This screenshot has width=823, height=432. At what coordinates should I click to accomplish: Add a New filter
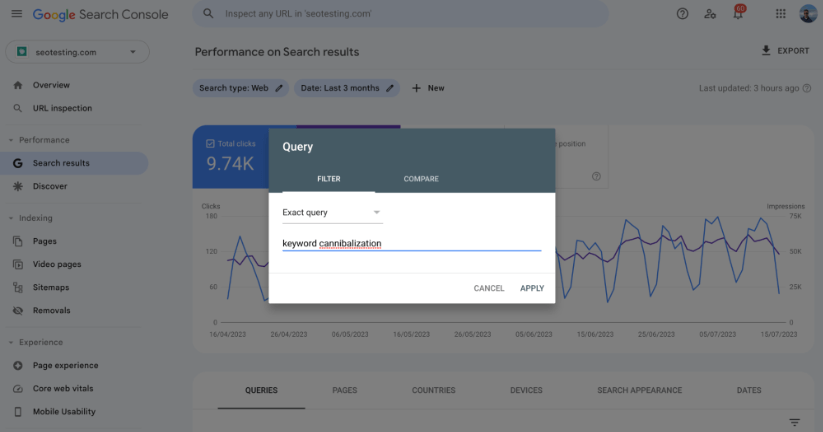pos(428,88)
